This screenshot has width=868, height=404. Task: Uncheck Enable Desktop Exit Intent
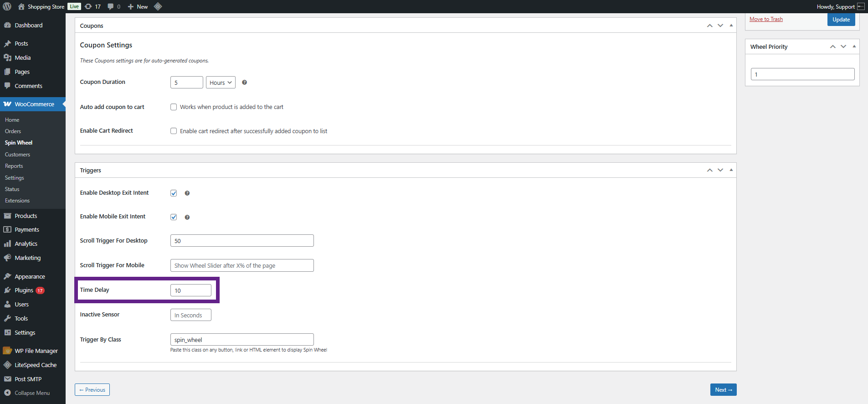coord(174,193)
